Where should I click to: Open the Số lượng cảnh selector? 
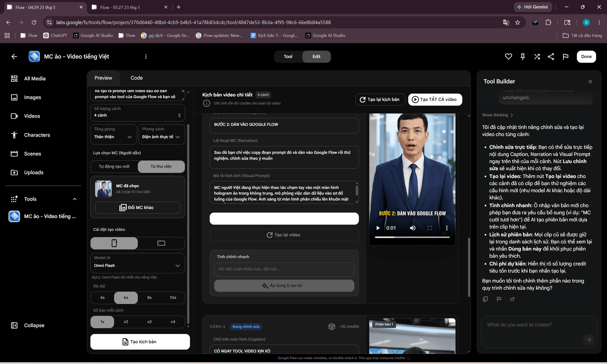pos(138,112)
